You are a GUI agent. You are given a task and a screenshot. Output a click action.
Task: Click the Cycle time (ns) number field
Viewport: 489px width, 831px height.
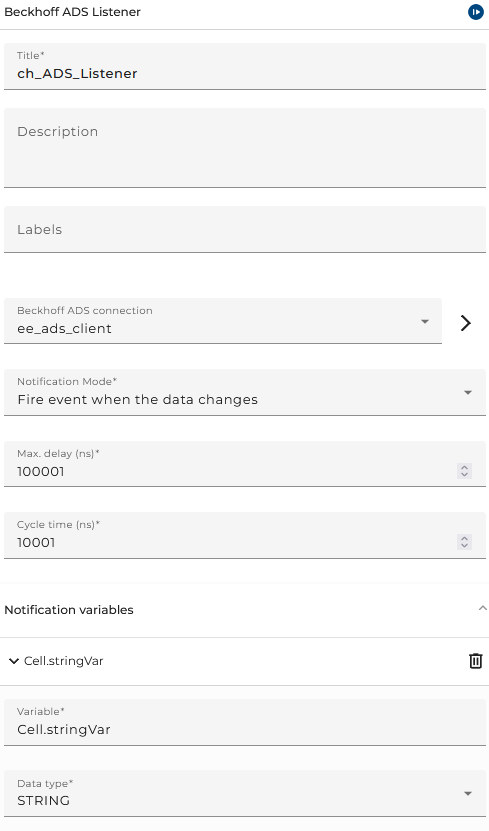(230, 535)
